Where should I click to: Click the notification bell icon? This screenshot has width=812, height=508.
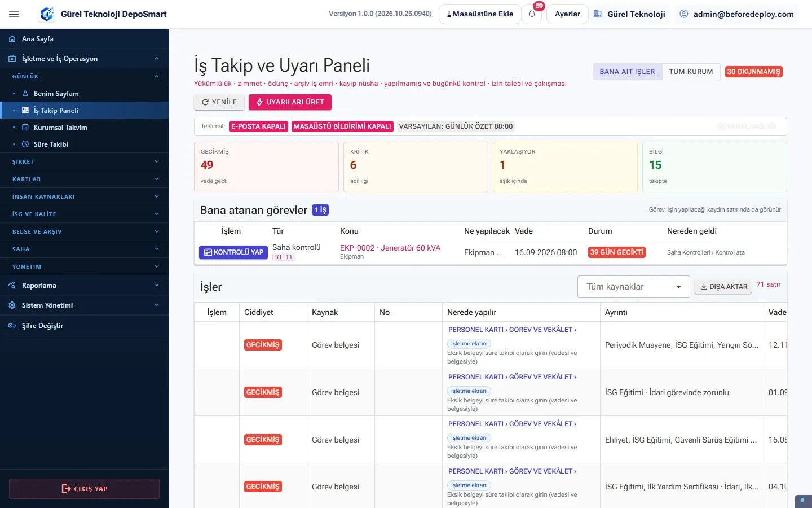point(532,14)
